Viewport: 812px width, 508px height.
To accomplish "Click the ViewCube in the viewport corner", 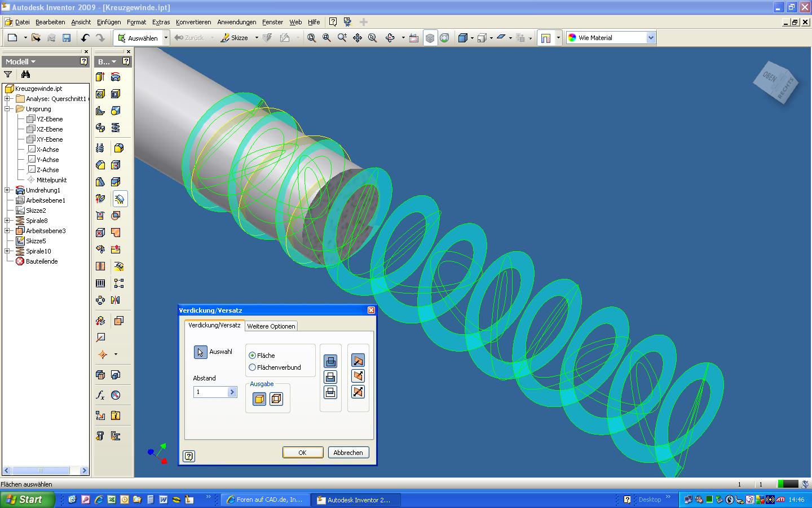I will click(x=776, y=82).
